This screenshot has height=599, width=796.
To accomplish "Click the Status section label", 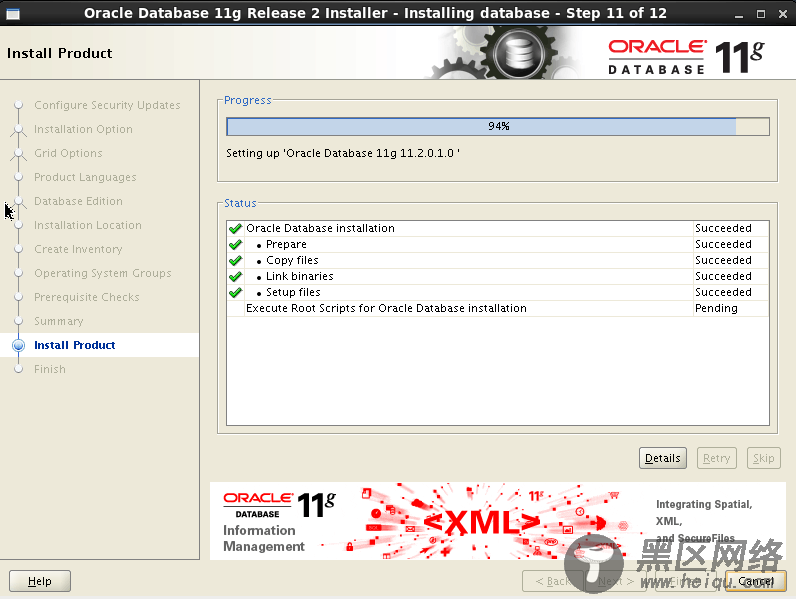I will tap(240, 203).
